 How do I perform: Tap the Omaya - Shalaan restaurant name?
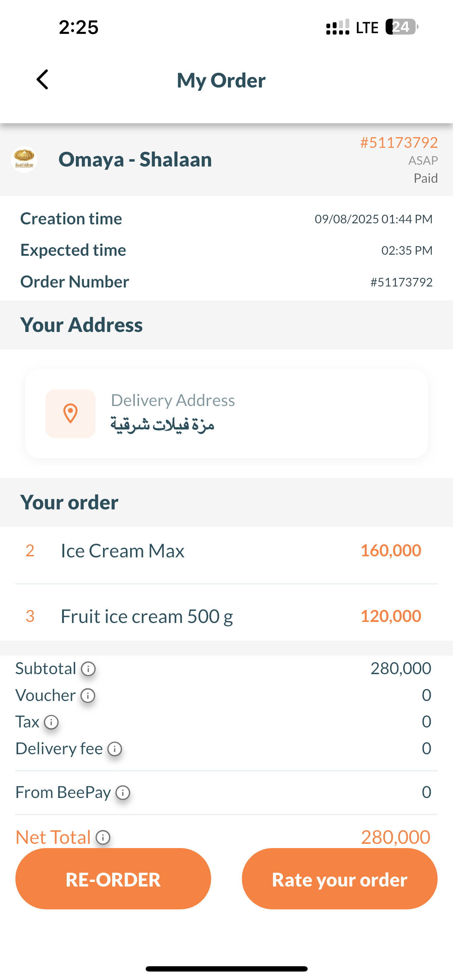click(x=135, y=159)
